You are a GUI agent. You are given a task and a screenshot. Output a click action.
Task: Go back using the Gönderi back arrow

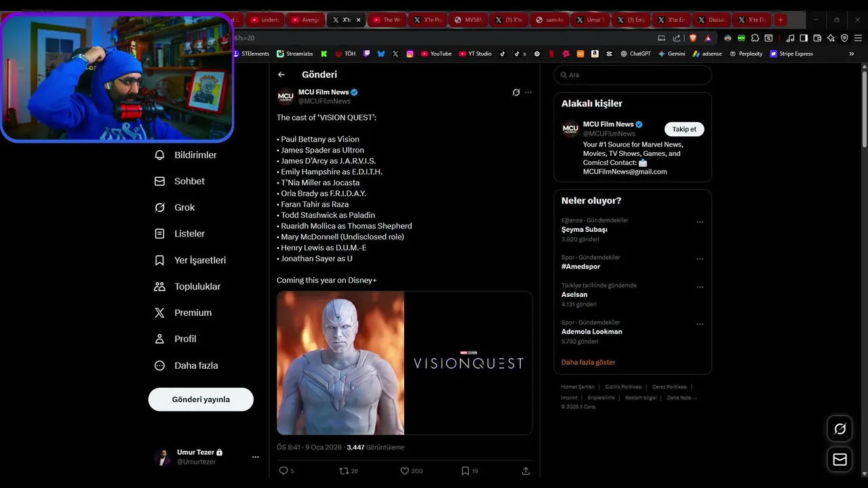click(281, 75)
